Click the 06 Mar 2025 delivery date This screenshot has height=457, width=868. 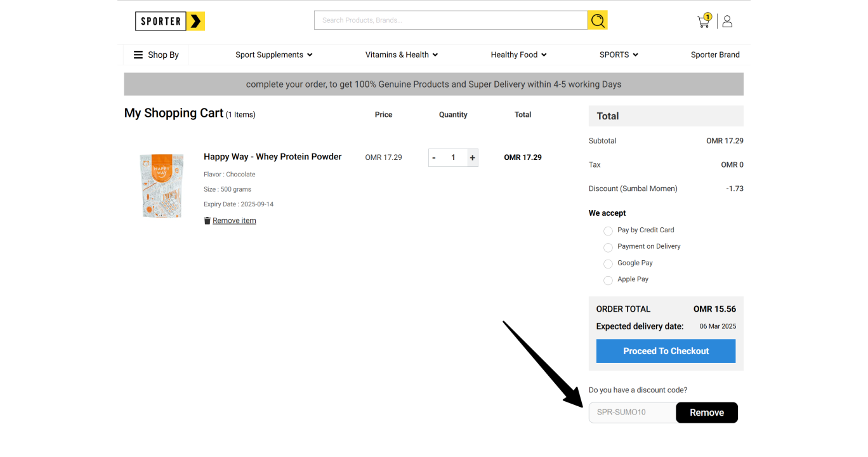pyautogui.click(x=718, y=326)
